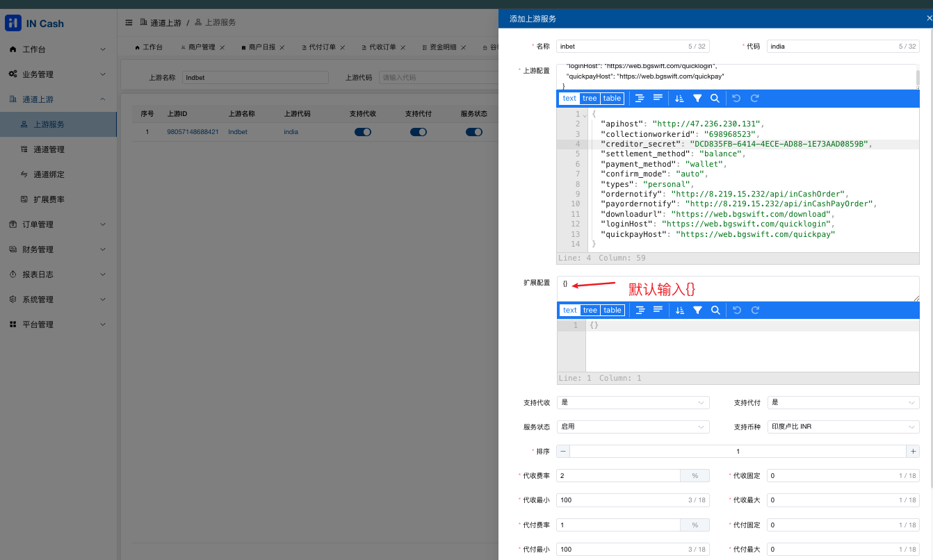Open search in 扩展配置 editor toolbar

click(x=715, y=311)
